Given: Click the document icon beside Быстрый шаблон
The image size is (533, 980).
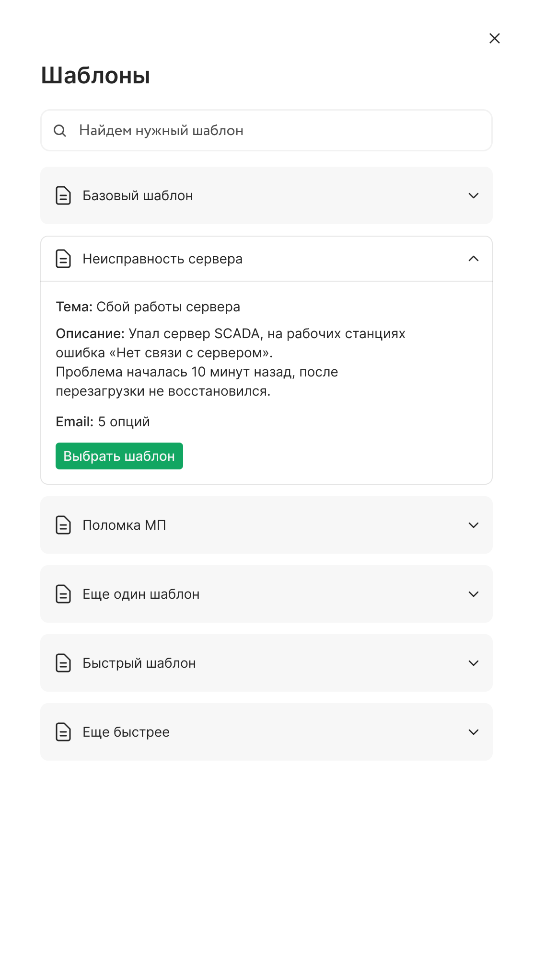Looking at the screenshot, I should coord(63,663).
